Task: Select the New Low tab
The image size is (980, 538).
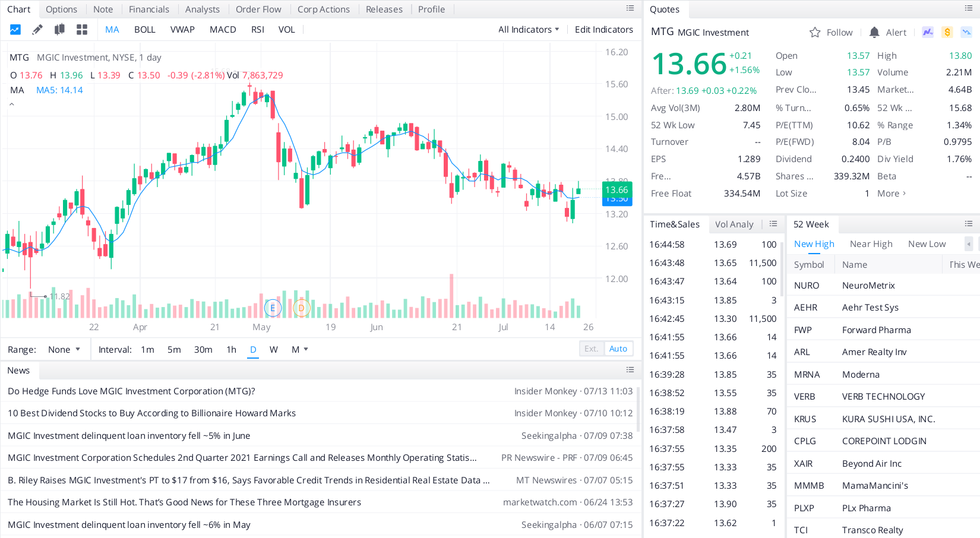Action: [927, 244]
